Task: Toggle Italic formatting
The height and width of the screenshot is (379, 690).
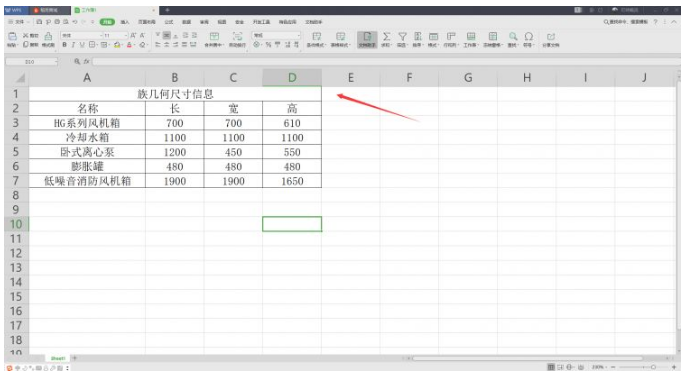Action: pyautogui.click(x=73, y=45)
